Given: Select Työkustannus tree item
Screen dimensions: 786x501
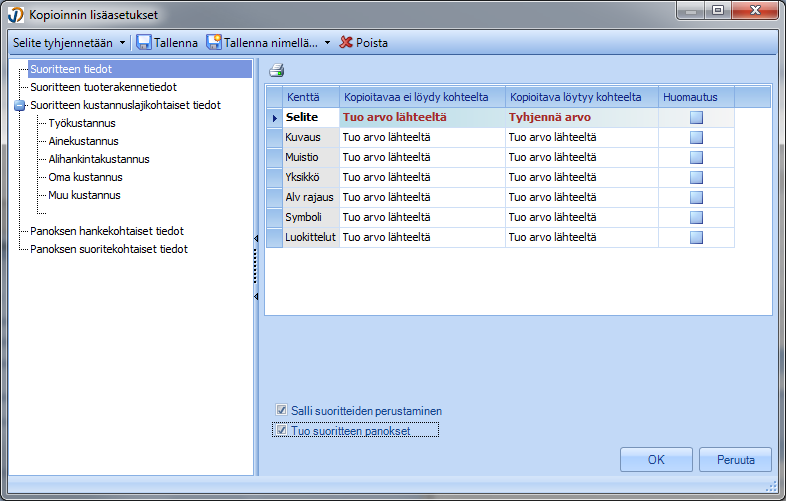Looking at the screenshot, I should (82, 123).
